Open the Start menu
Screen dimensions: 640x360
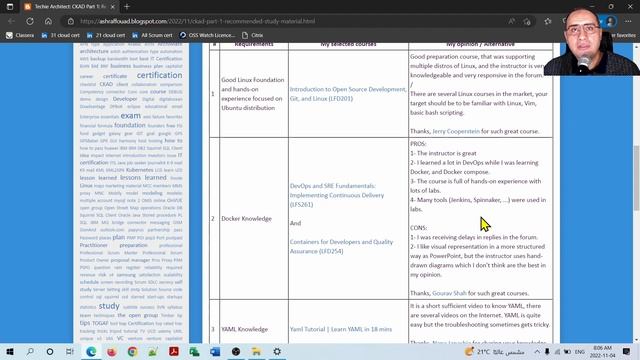click(10, 351)
